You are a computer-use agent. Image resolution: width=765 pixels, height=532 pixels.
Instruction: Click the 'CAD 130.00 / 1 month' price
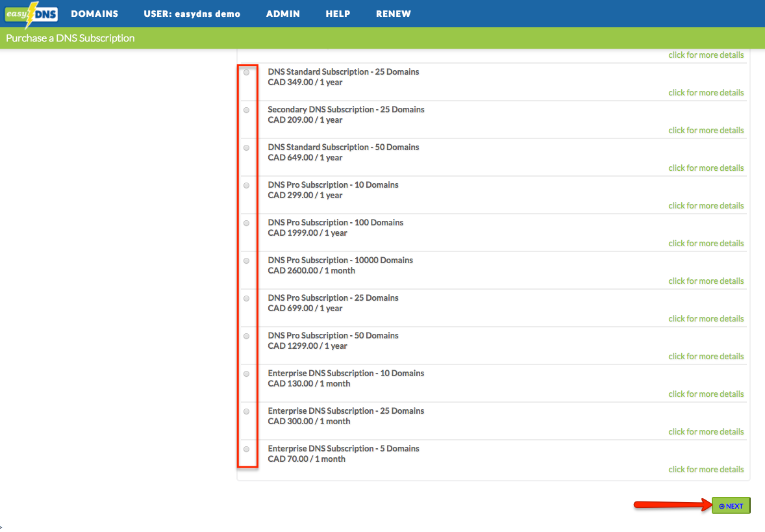[x=309, y=383]
